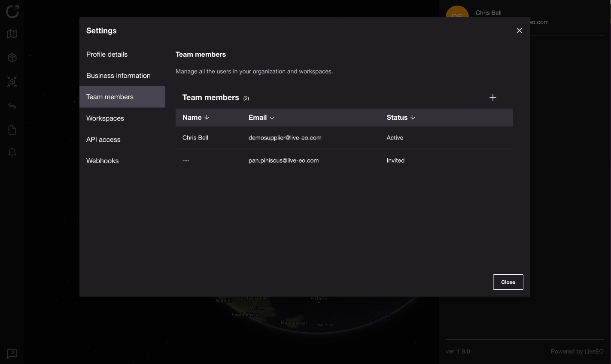Add a new team member with plus icon
Screen dimensions: 611x364
point(492,97)
